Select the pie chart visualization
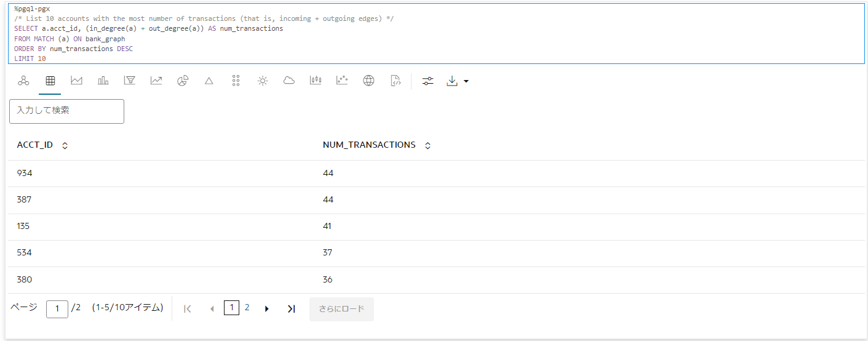868x341 pixels. pyautogui.click(x=183, y=81)
